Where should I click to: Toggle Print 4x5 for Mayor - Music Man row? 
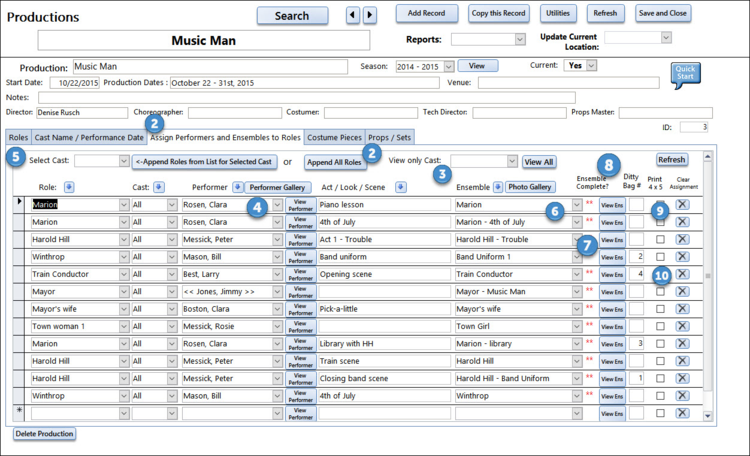[661, 291]
